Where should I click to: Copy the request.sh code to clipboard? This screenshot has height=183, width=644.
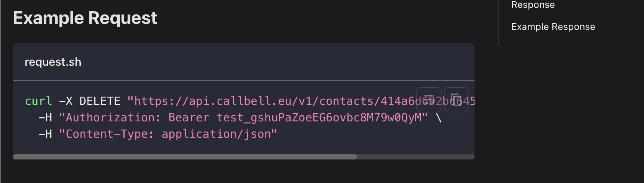click(x=456, y=100)
